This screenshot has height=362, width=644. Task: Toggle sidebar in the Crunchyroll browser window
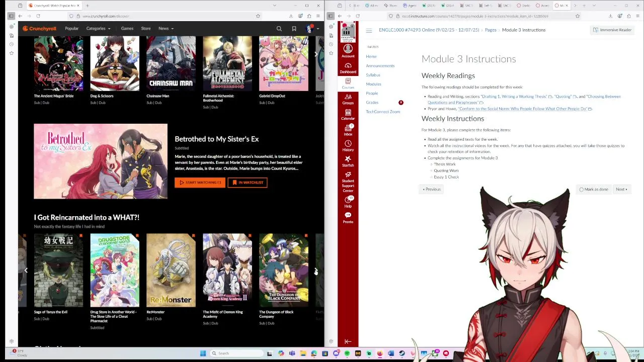11,16
